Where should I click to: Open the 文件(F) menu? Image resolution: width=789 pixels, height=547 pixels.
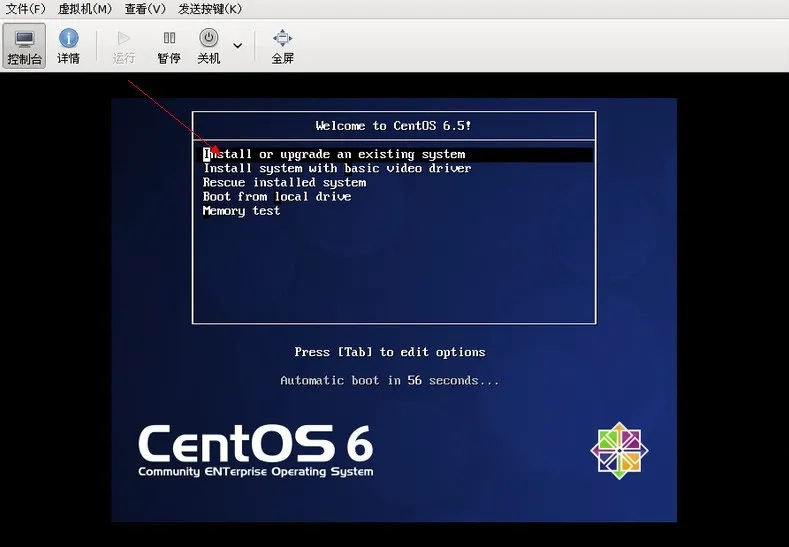click(x=25, y=9)
